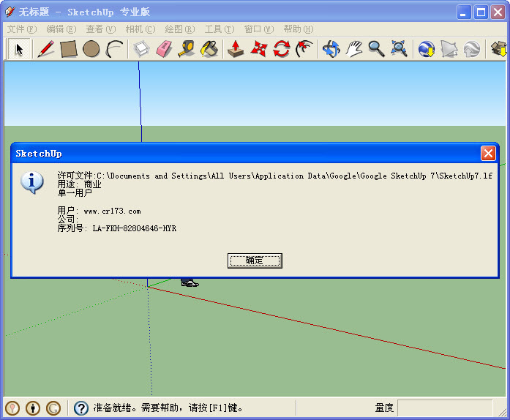The height and width of the screenshot is (420, 510).
Task: Click the Make Component icon
Action: (x=141, y=49)
